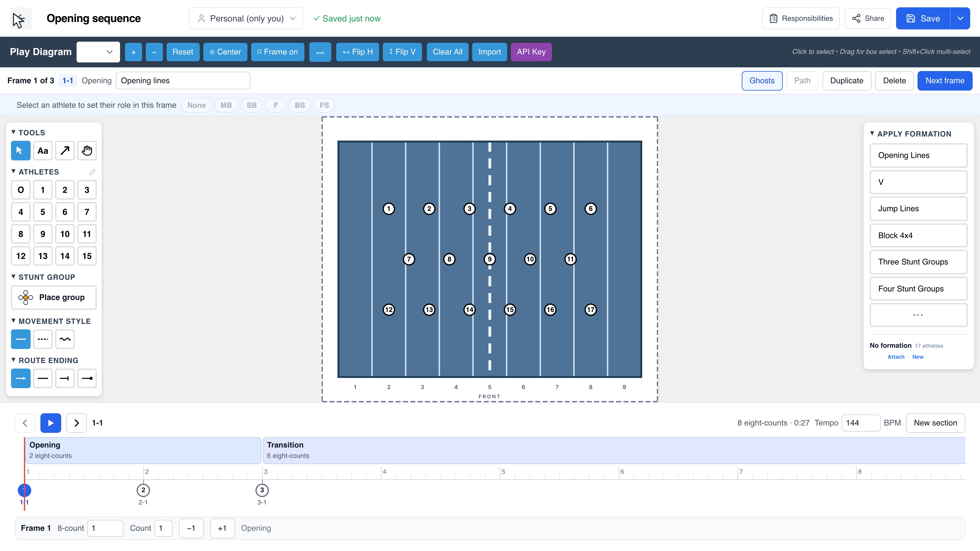The image size is (980, 551).
Task: Click the fit-width double arrow toolbar button
Action: tap(320, 52)
